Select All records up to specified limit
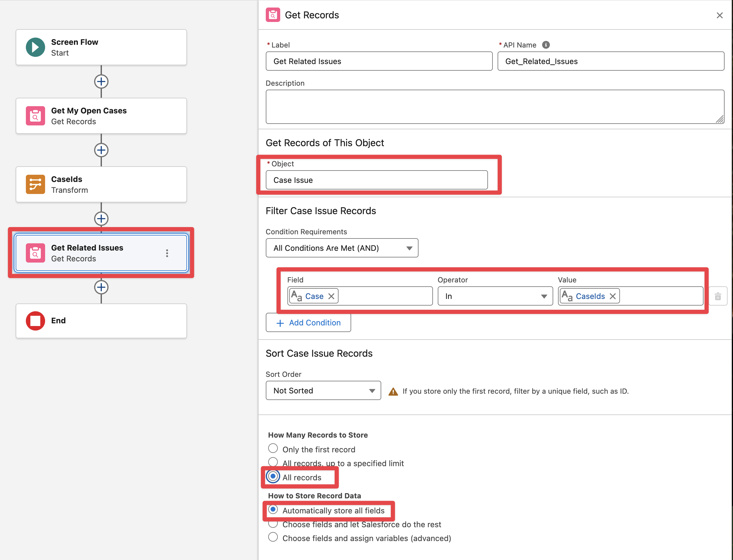This screenshot has height=560, width=733. pyautogui.click(x=273, y=462)
